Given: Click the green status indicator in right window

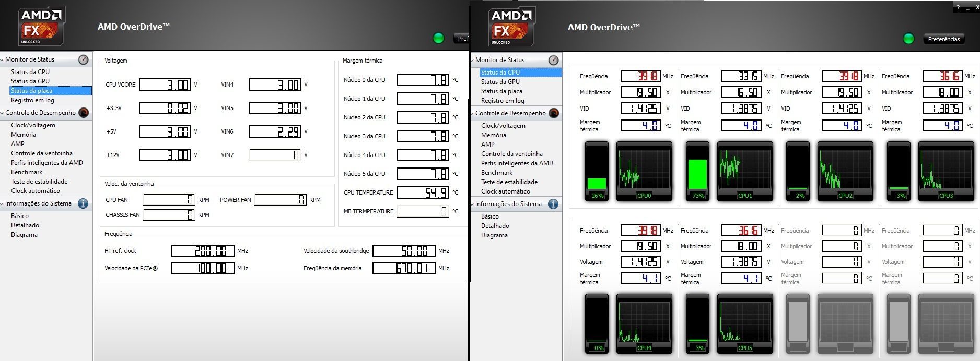Looking at the screenshot, I should (908, 38).
